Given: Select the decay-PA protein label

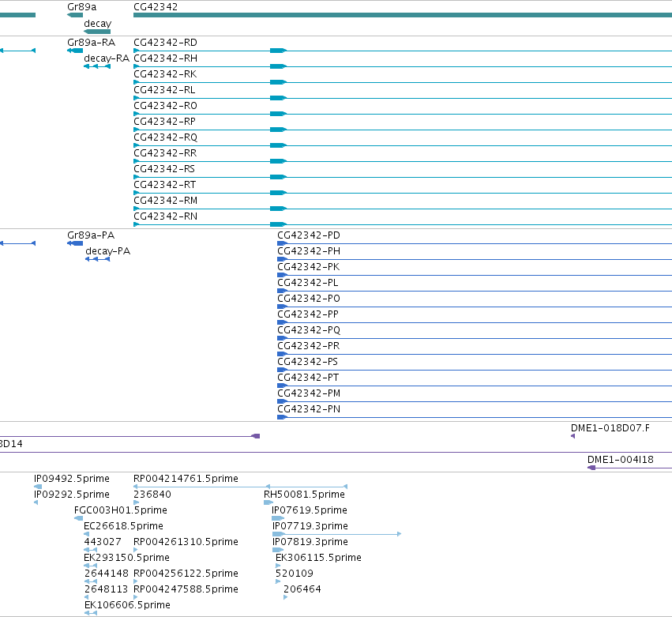Looking at the screenshot, I should 108,251.
